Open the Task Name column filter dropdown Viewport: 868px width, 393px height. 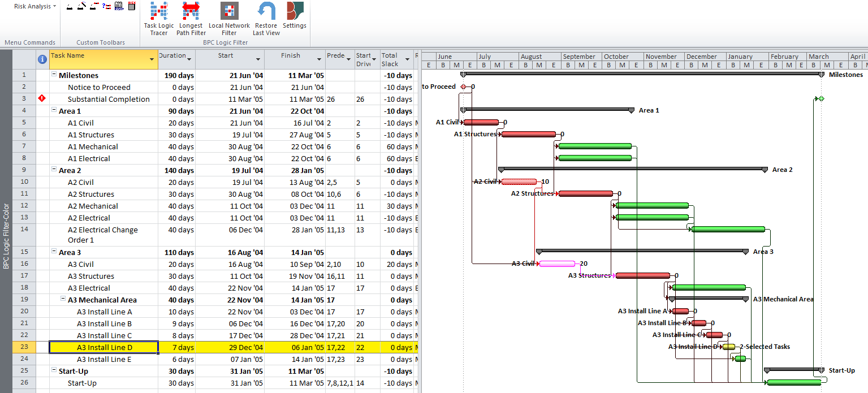(152, 59)
